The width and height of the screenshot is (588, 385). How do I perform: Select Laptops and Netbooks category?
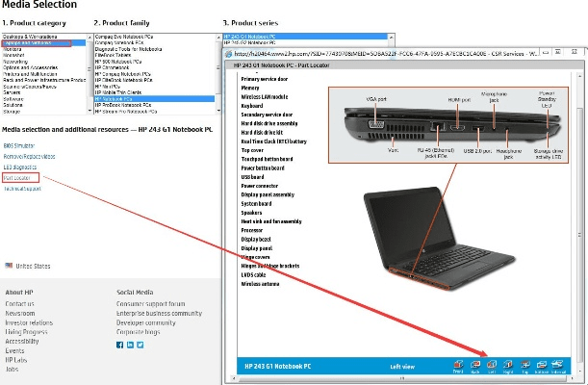pos(31,44)
